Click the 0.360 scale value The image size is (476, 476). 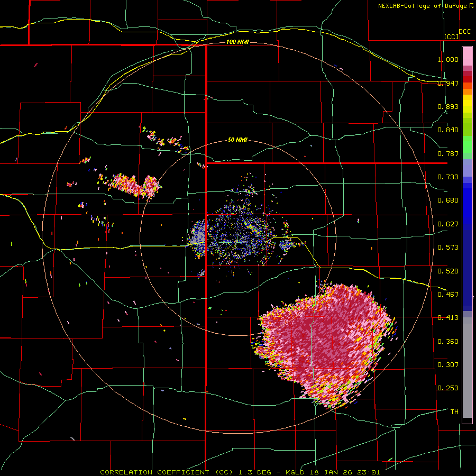448,342
